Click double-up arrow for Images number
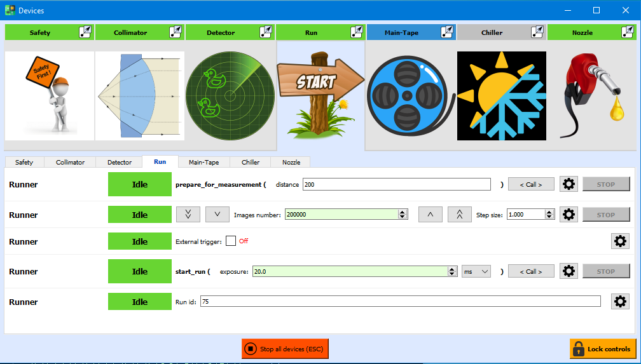Viewport: 641px width, 364px height. tap(460, 215)
